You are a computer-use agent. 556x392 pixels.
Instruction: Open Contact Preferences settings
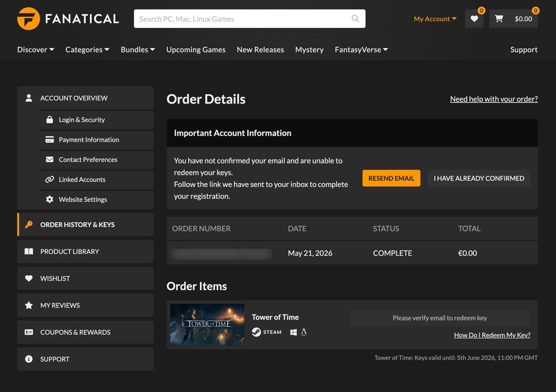pos(97,159)
